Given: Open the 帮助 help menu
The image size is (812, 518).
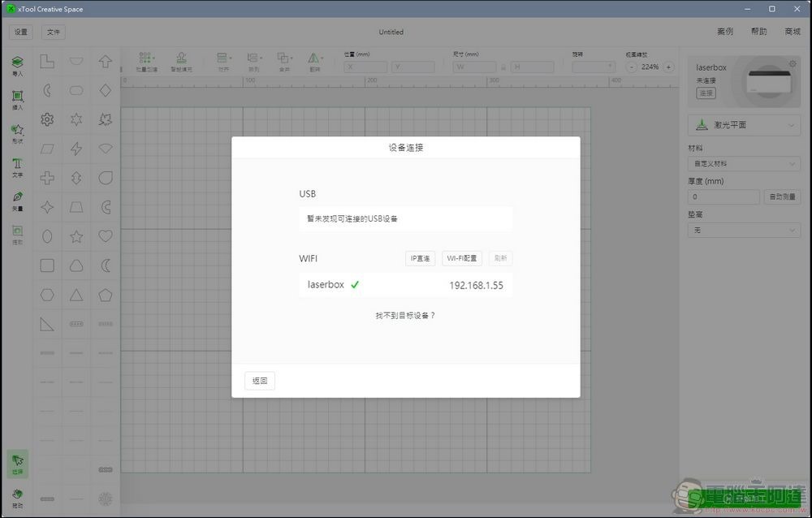Looking at the screenshot, I should tap(758, 32).
